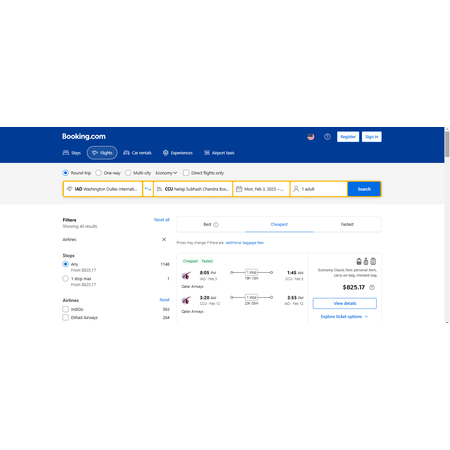Click the CCU Netaji Subhash destination field
The image size is (450, 450).
click(x=193, y=189)
